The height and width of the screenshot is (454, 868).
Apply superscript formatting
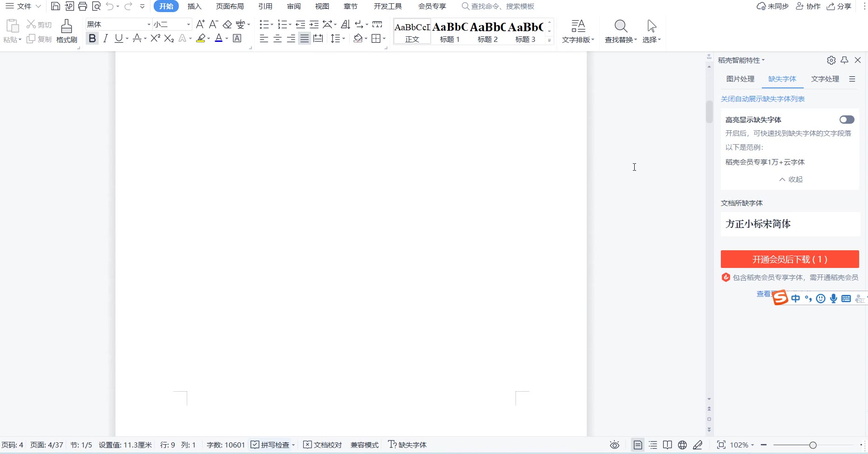[156, 38]
